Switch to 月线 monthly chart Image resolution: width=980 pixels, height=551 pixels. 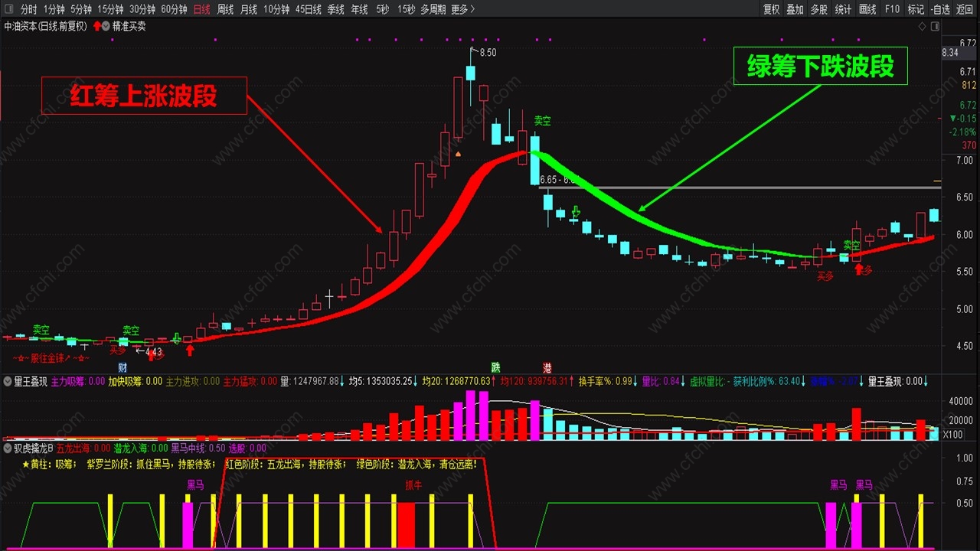[x=249, y=9]
